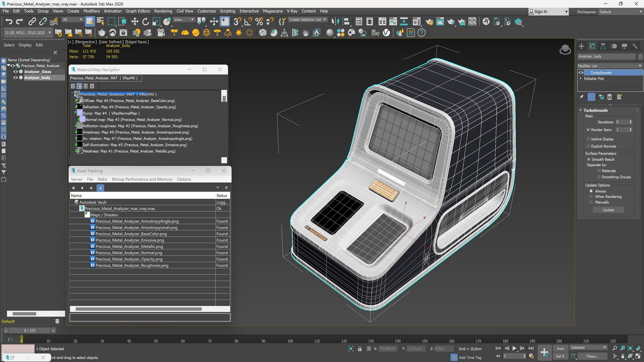
Task: Toggle the Percent Snap icon
Action: (x=259, y=22)
